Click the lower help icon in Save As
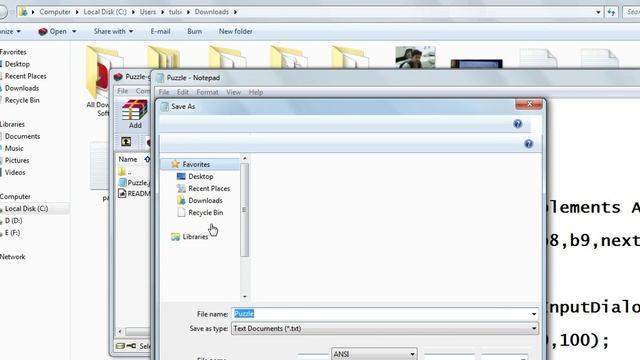The width and height of the screenshot is (640, 360). [528, 144]
